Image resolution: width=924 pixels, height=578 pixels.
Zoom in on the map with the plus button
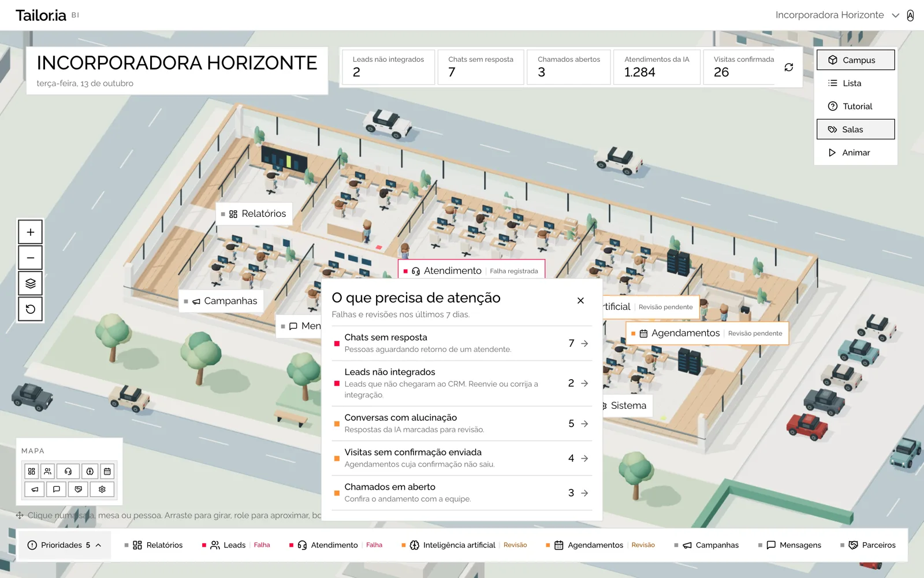(31, 232)
